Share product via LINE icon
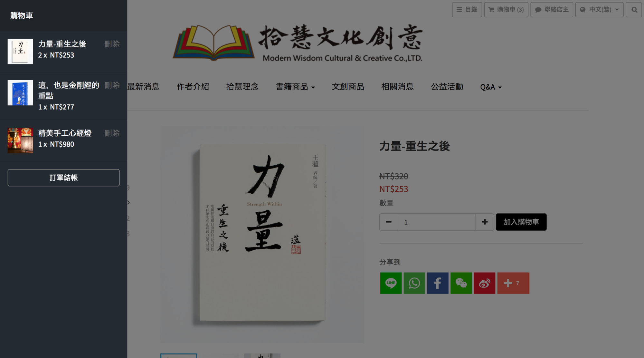The height and width of the screenshot is (358, 644). tap(391, 283)
